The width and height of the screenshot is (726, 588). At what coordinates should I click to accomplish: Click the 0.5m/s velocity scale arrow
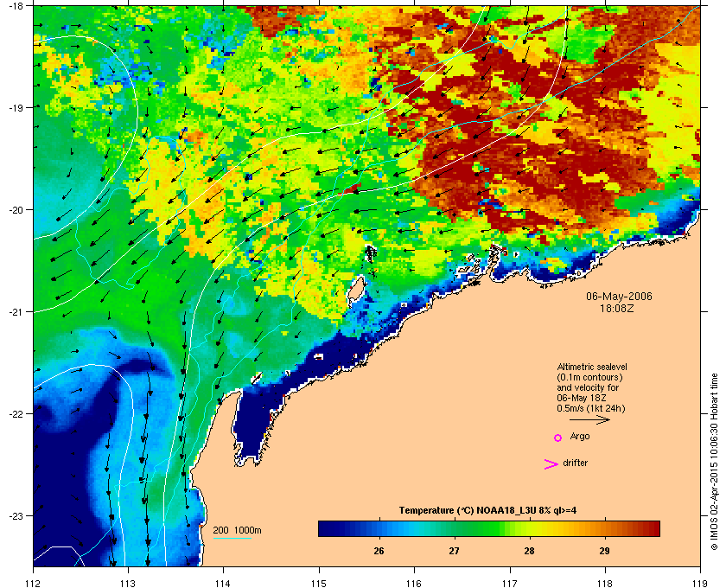[589, 419]
